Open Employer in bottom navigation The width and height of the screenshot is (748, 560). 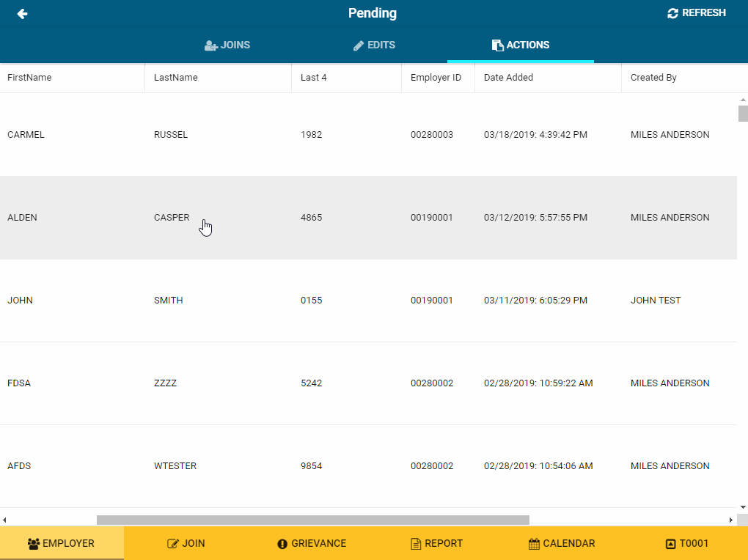62,543
